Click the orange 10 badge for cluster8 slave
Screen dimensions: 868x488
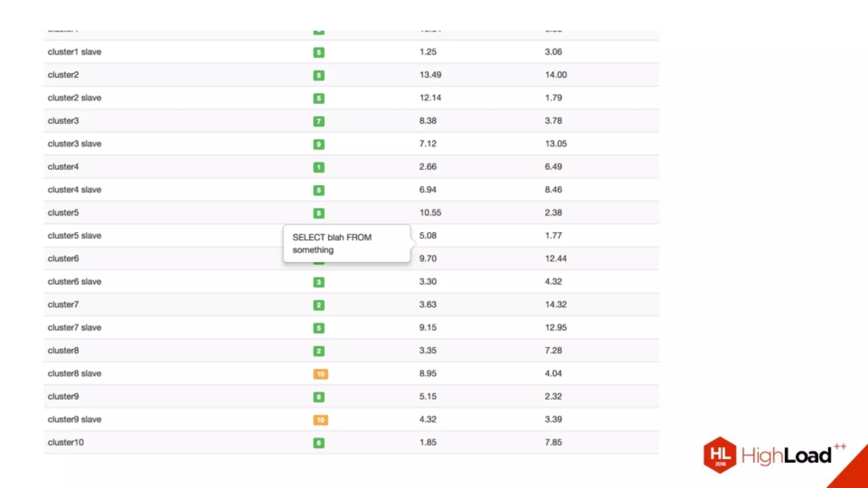pos(320,374)
